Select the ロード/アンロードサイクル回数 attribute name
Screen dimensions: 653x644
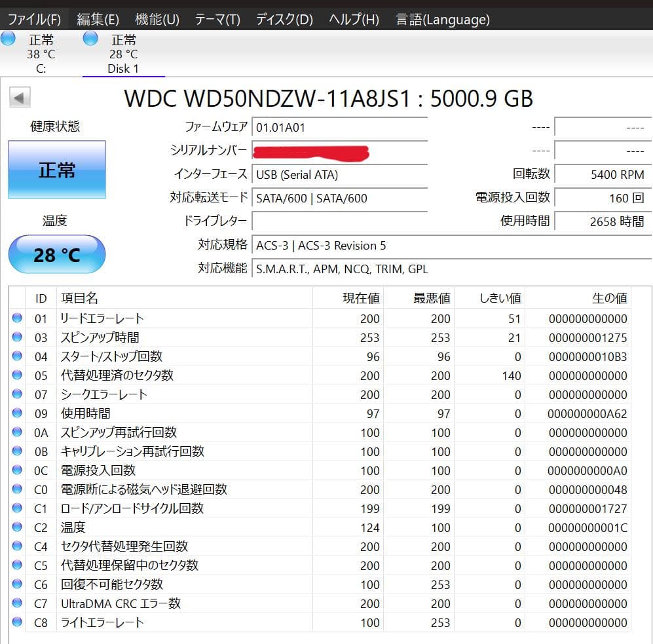[x=132, y=508]
